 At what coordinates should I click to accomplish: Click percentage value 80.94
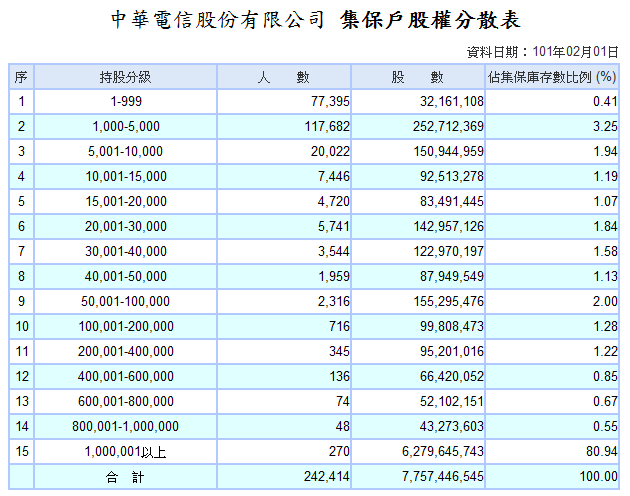pos(601,452)
